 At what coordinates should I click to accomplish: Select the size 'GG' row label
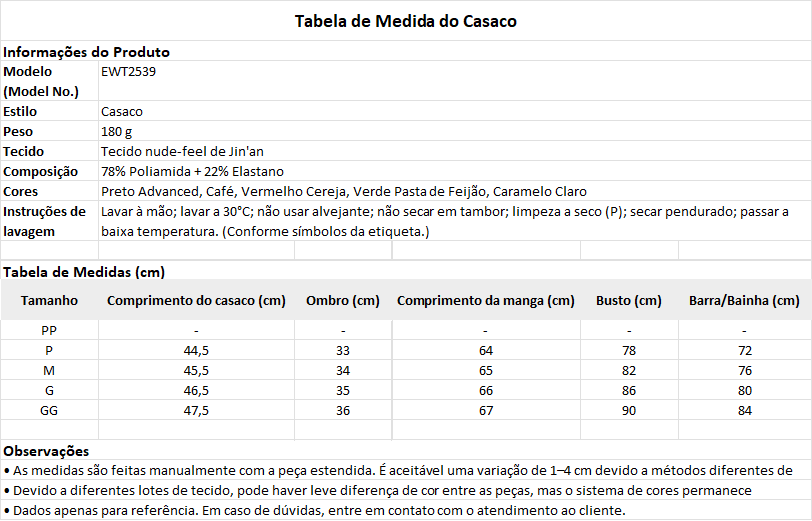point(49,411)
